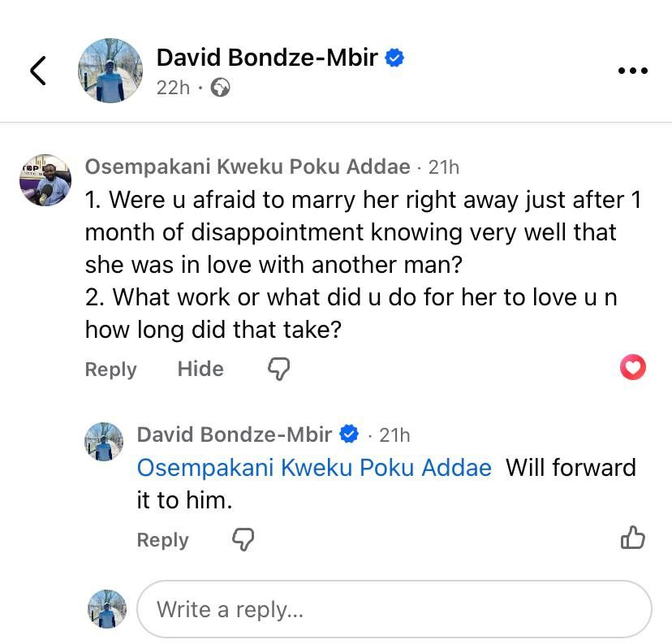Open Osempakani Kweku Poku Addae's profile picture

pyautogui.click(x=45, y=180)
